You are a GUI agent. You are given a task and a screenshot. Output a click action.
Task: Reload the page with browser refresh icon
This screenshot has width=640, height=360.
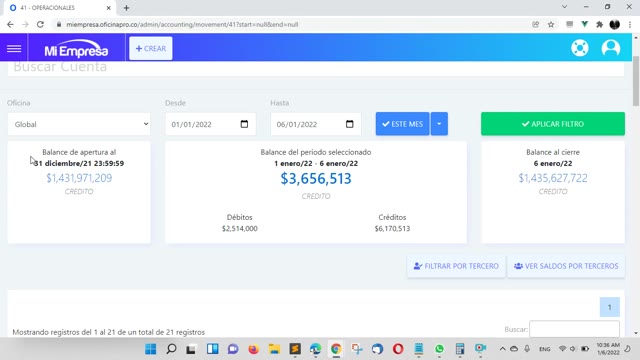[40, 24]
